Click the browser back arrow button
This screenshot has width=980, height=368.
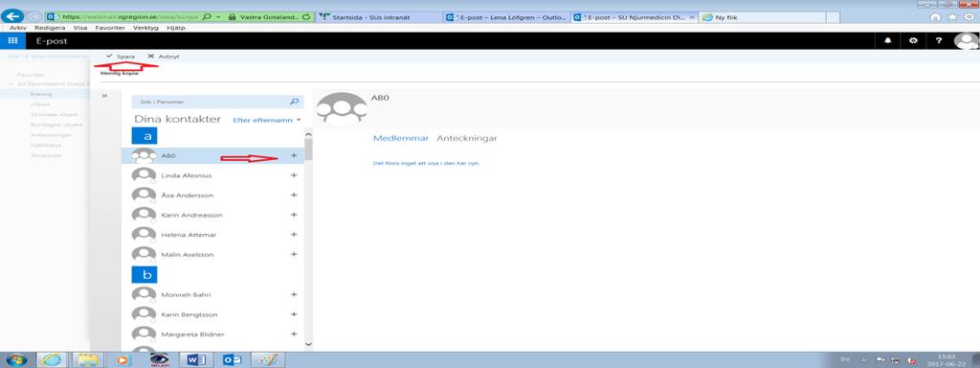tap(13, 17)
